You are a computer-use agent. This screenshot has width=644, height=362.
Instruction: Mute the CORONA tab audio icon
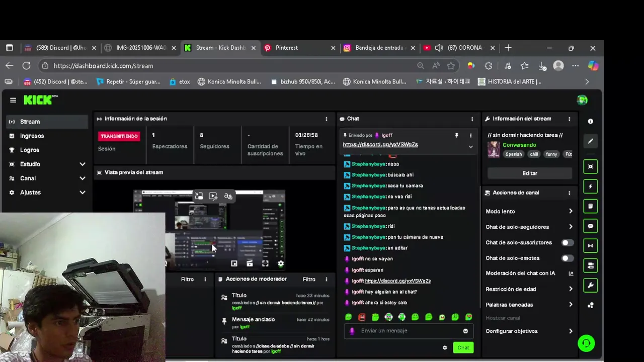pos(439,48)
